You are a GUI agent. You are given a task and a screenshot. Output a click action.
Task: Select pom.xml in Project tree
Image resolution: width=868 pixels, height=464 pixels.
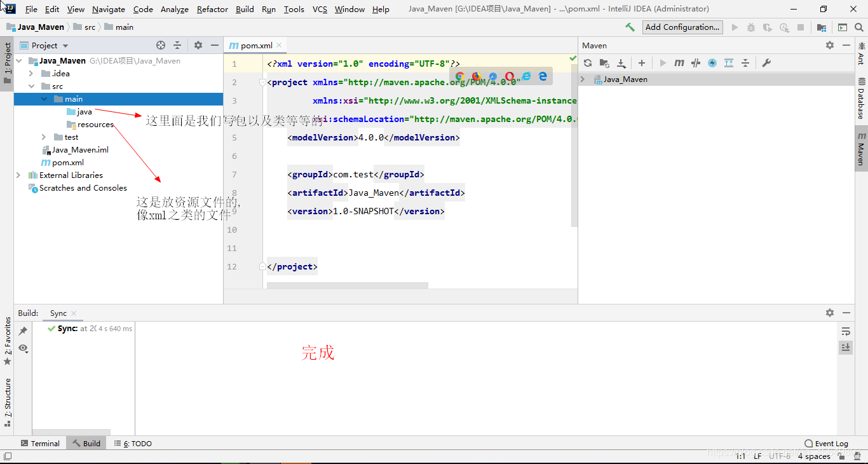click(x=62, y=163)
